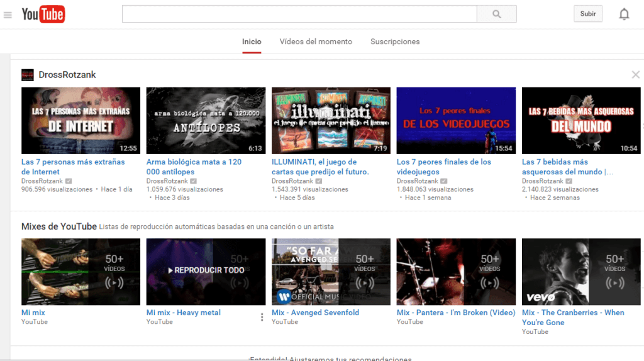Image resolution: width=644 pixels, height=361 pixels.
Task: Select the Inicio tab
Action: (x=252, y=42)
